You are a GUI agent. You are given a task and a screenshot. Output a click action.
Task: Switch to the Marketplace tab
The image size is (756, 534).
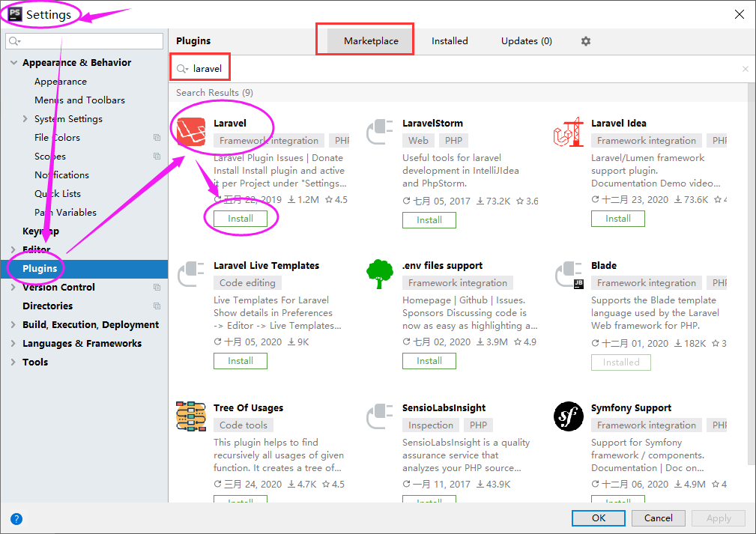tap(371, 41)
